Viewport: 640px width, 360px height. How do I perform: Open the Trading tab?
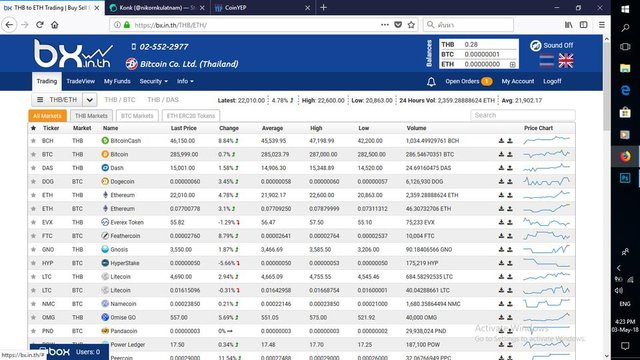(47, 81)
